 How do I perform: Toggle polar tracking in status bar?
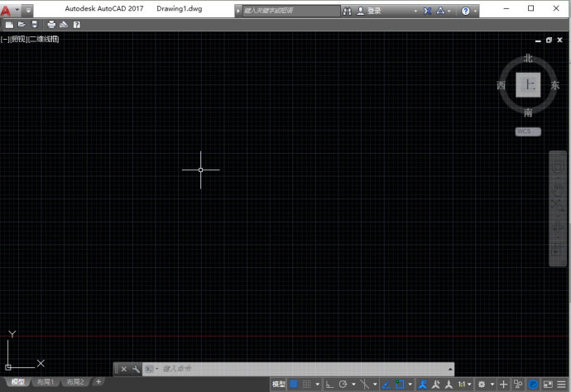point(343,384)
